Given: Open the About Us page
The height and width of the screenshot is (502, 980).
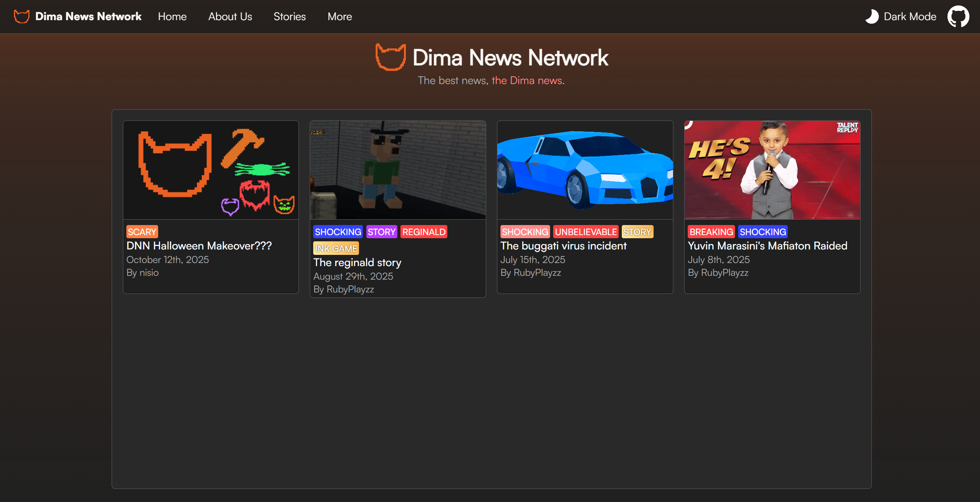Looking at the screenshot, I should click(230, 16).
